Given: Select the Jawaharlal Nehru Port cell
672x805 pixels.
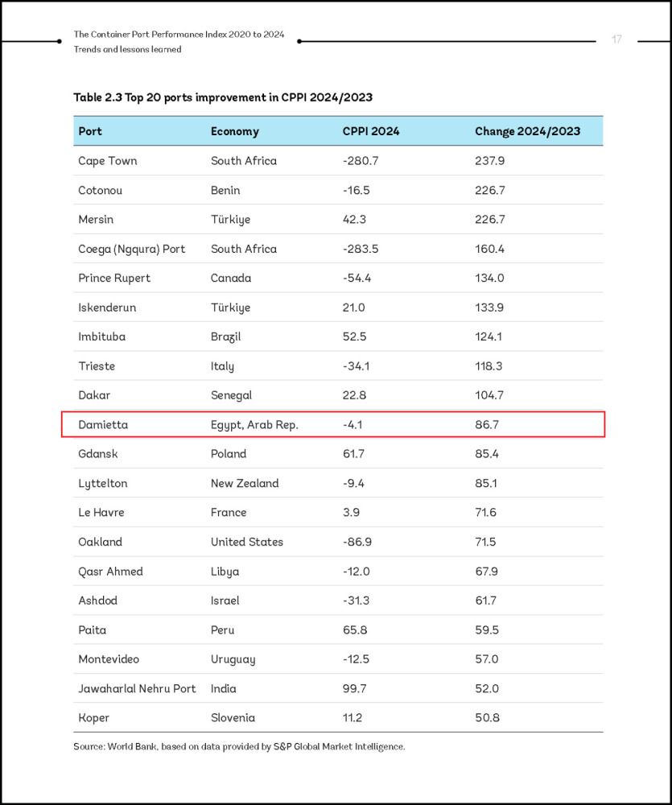Looking at the screenshot, I should click(x=137, y=688).
